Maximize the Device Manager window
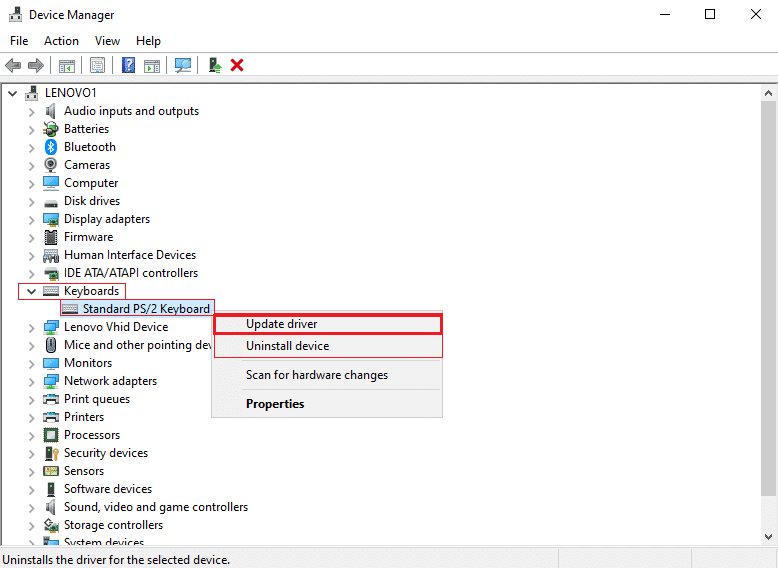Screen dimensions: 778x568 coord(710,14)
